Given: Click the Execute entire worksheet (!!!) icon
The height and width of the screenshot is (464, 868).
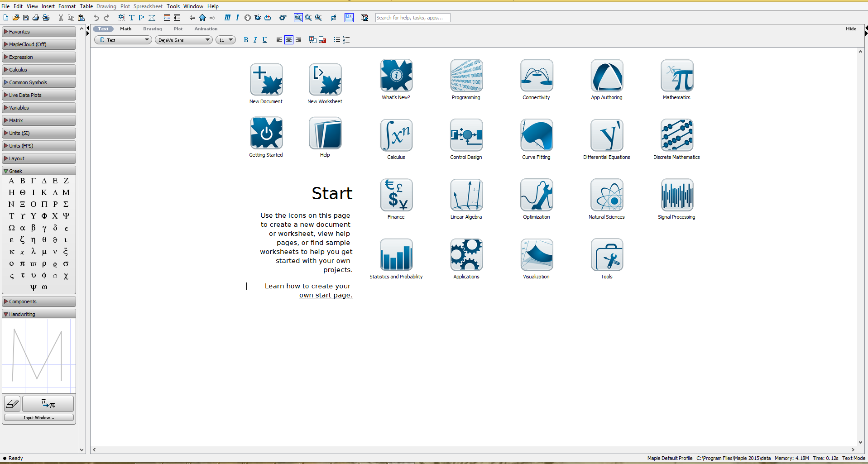Looking at the screenshot, I should [227, 18].
